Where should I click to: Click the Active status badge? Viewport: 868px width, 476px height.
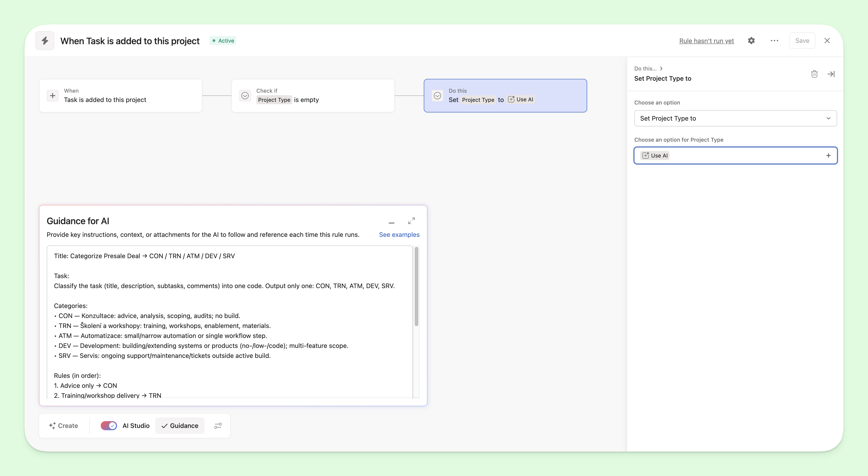click(x=223, y=41)
